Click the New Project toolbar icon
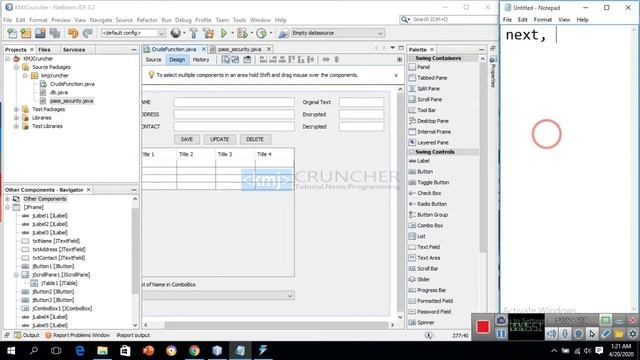This screenshot has width=640, height=360. pos(26,33)
